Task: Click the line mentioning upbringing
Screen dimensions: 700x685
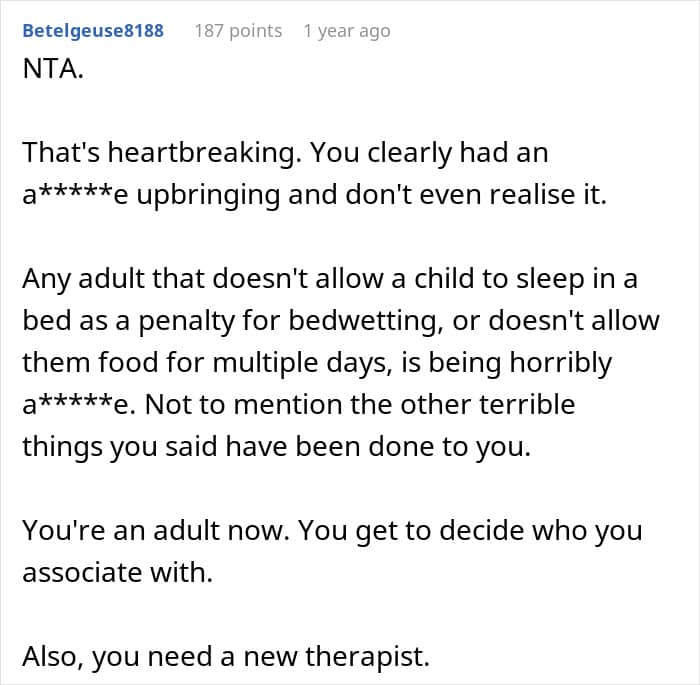Action: pos(315,194)
